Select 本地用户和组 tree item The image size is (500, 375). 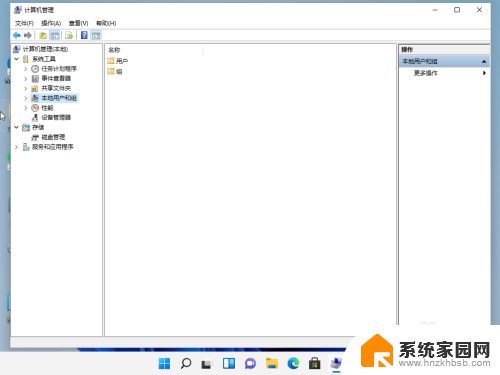point(59,98)
